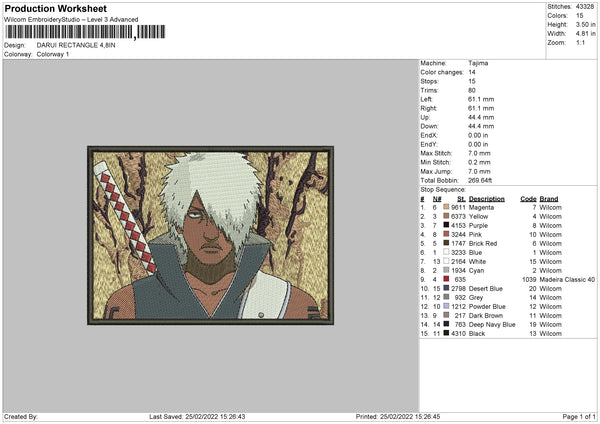Click the Code column header
The width and height of the screenshot is (600, 424).
click(529, 198)
